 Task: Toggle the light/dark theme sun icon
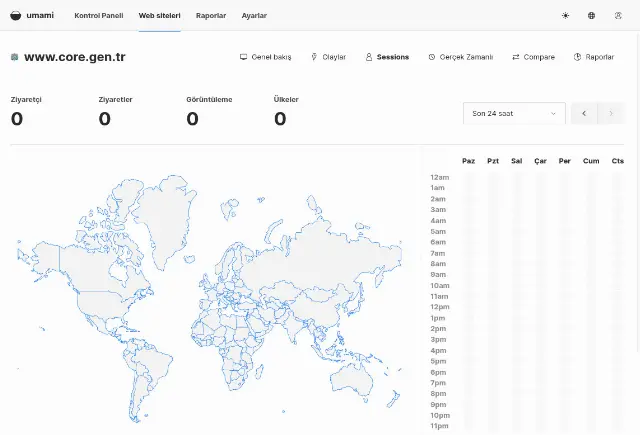(565, 16)
